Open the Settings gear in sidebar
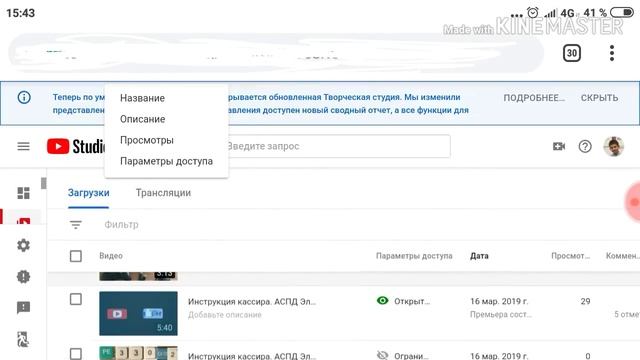This screenshot has width=640, height=360. pos(23,245)
